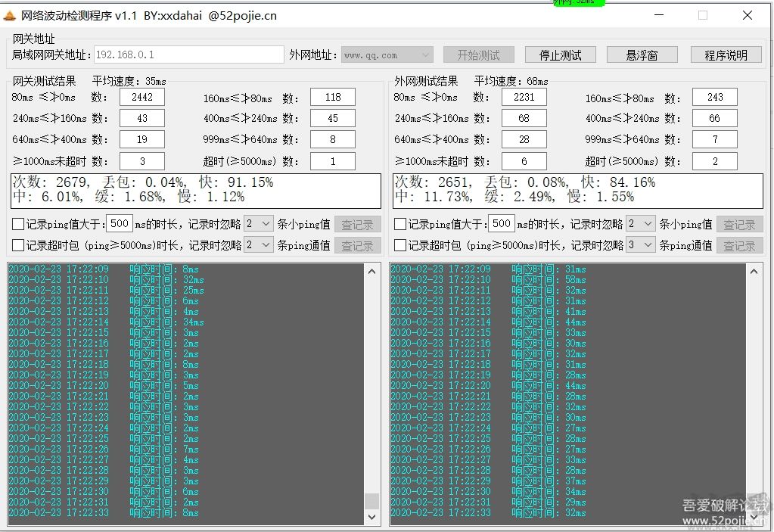Open the 外网地址 www.qq.com dropdown
This screenshot has width=774, height=532.
[x=425, y=55]
